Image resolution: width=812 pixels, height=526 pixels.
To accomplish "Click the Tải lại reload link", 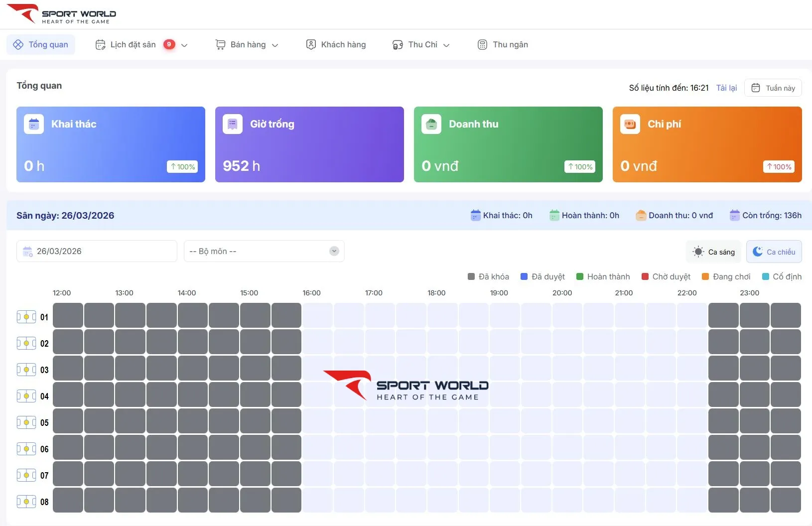I will 726,88.
